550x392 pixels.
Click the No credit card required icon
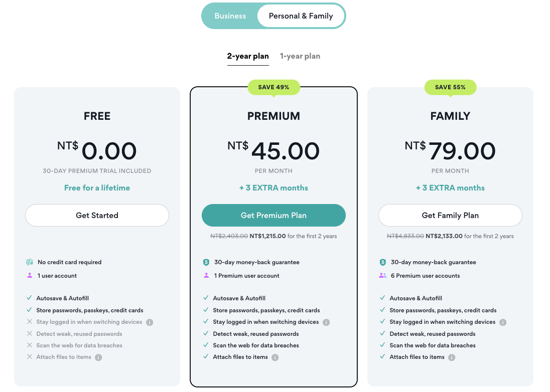[x=30, y=262]
